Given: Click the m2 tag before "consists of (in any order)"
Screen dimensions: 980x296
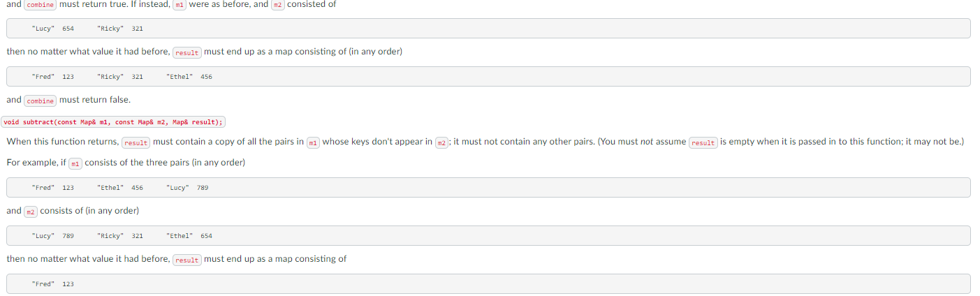Looking at the screenshot, I should [31, 212].
